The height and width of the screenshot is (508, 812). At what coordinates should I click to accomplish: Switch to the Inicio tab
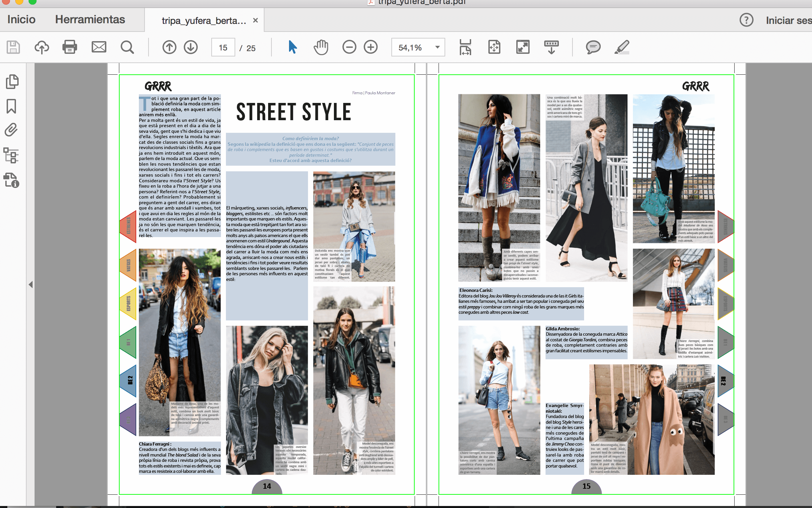click(21, 20)
